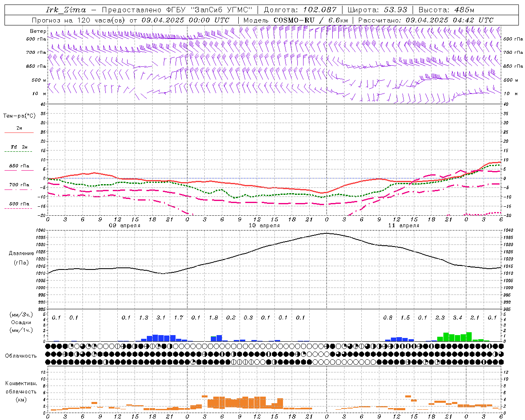Image resolution: width=525 pixels, height=420 pixels.
Task: Click the "(гПа)" unit label under Давление
Action: point(21,263)
